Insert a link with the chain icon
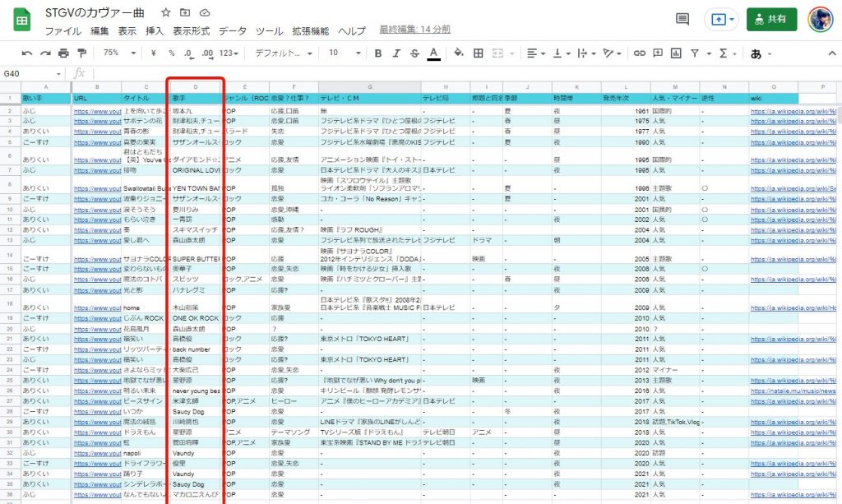Screen dimensions: 842x504 point(639,53)
